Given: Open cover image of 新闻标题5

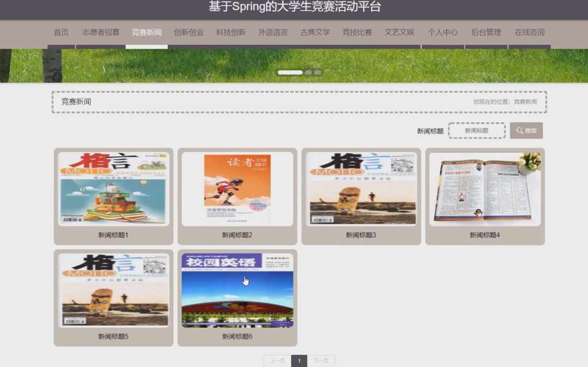Looking at the screenshot, I should click(114, 291).
